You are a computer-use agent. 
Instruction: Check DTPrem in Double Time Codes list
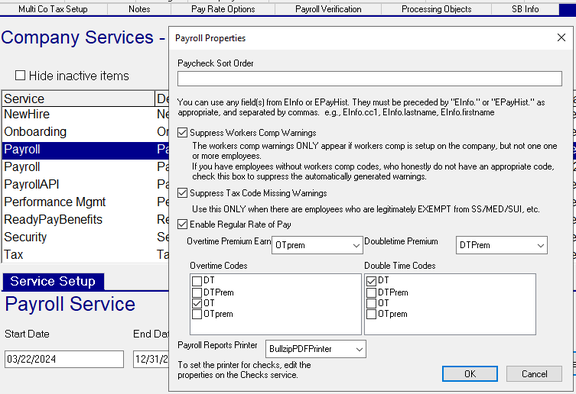click(371, 292)
